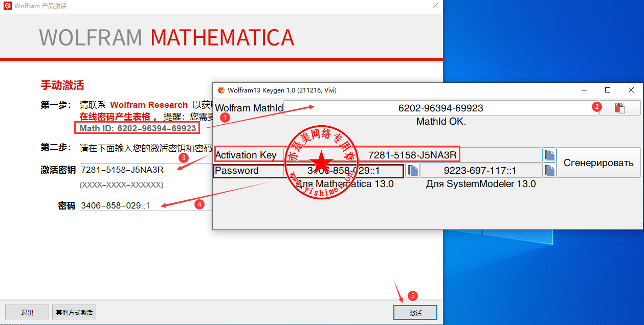Click the Password label in Keygen

click(x=237, y=170)
